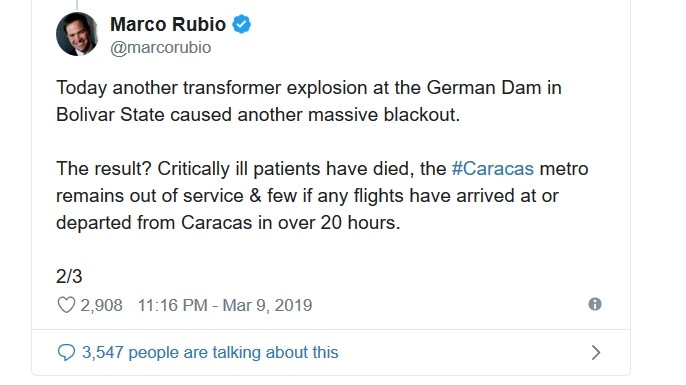Expand the conversation with the right chevron arrow
The height and width of the screenshot is (385, 686).
[x=595, y=352]
